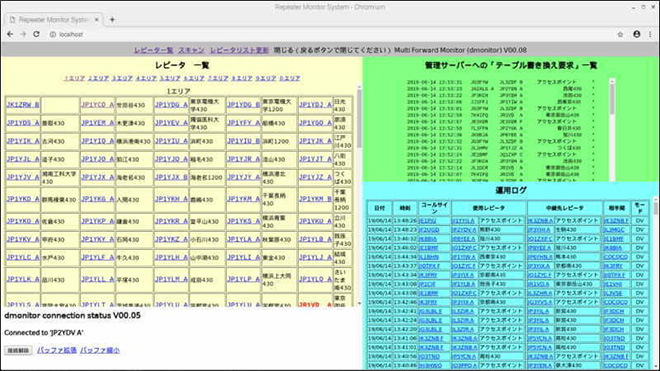Open the レピーター覧 link in top bar
Image resolution: width=660 pixels, height=371 pixels.
153,50
